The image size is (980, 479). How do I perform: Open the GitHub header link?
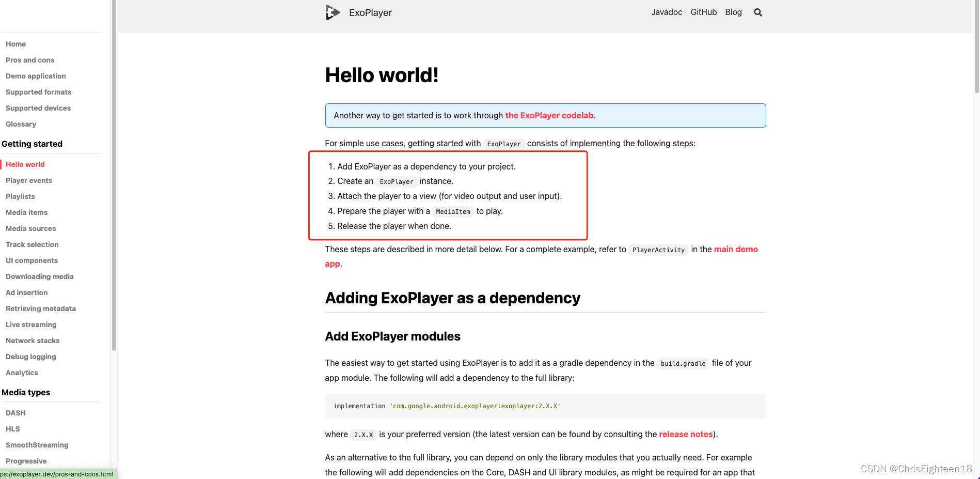pyautogui.click(x=704, y=12)
